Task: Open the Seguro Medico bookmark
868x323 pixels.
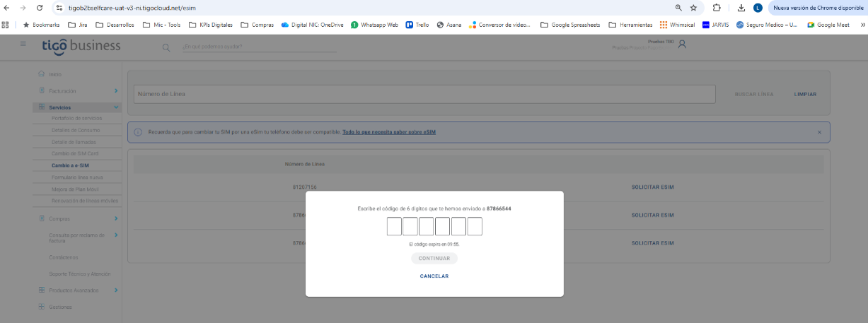Action: pos(767,24)
